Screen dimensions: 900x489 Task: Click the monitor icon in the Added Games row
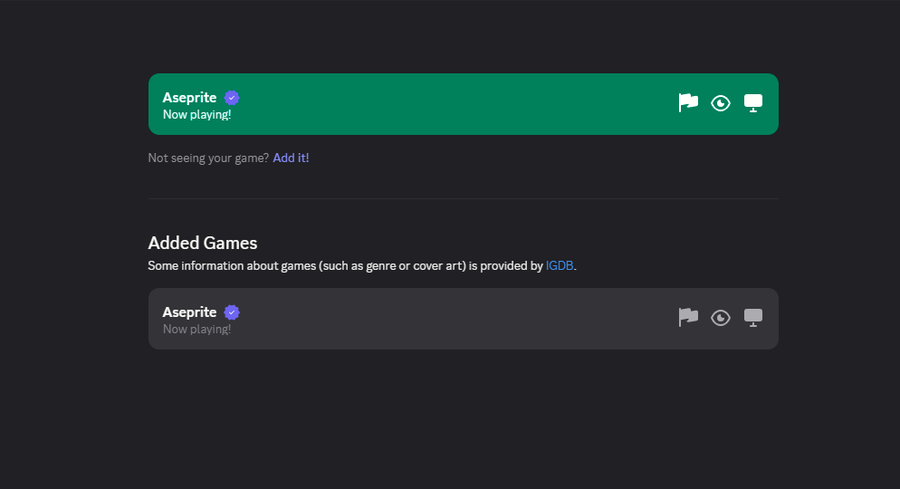[753, 318]
